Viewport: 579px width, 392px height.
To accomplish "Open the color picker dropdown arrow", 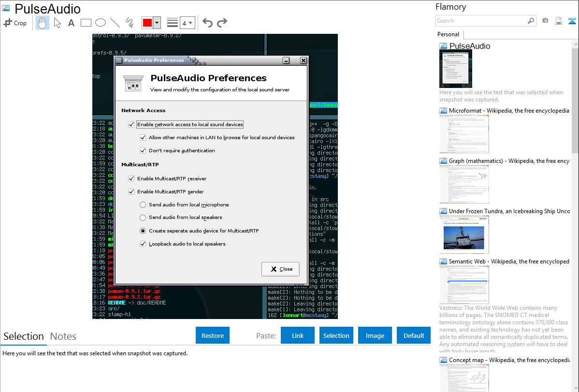I will 157,23.
